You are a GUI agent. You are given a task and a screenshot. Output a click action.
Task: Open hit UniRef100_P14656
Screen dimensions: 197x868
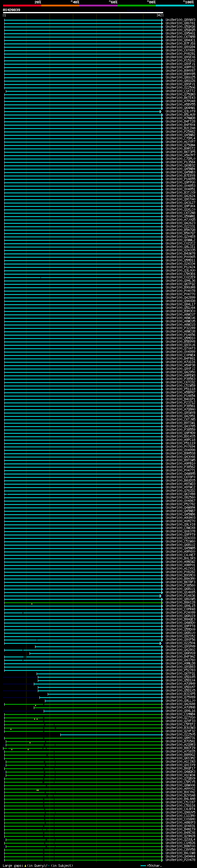(180, 335)
